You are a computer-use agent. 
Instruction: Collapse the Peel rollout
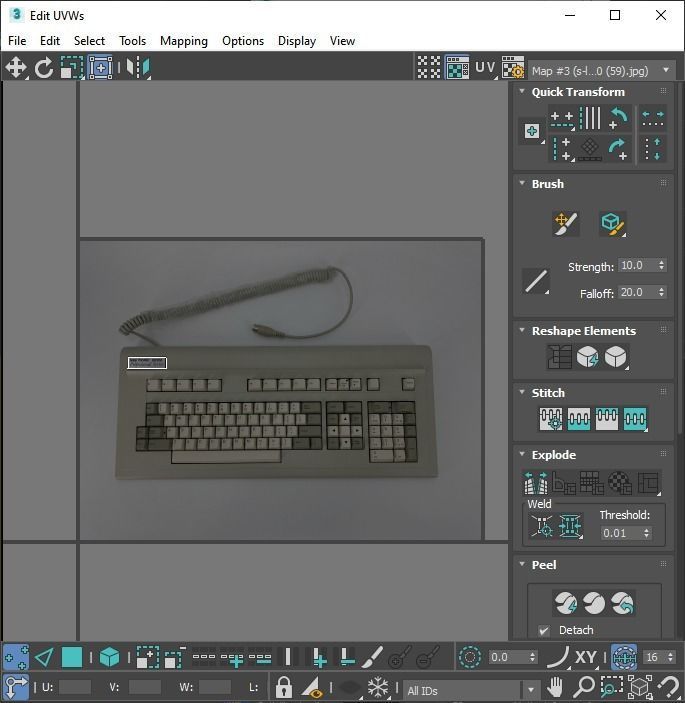coord(522,564)
